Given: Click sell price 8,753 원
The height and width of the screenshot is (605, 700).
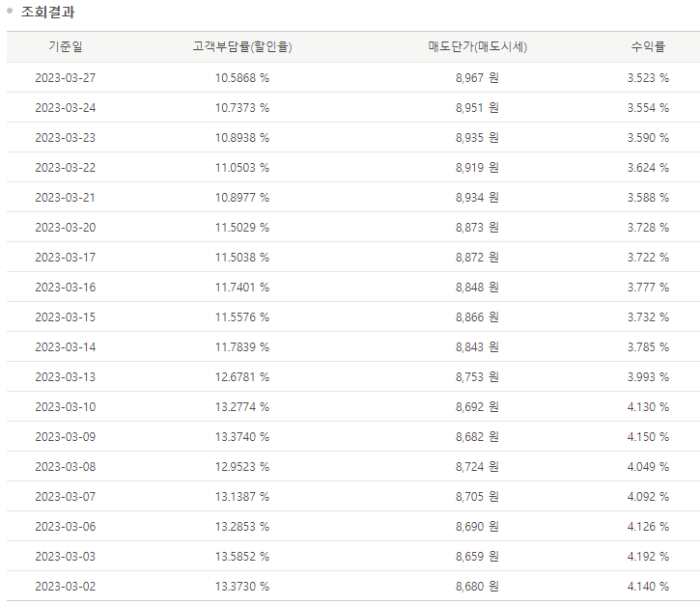Looking at the screenshot, I should (477, 376).
